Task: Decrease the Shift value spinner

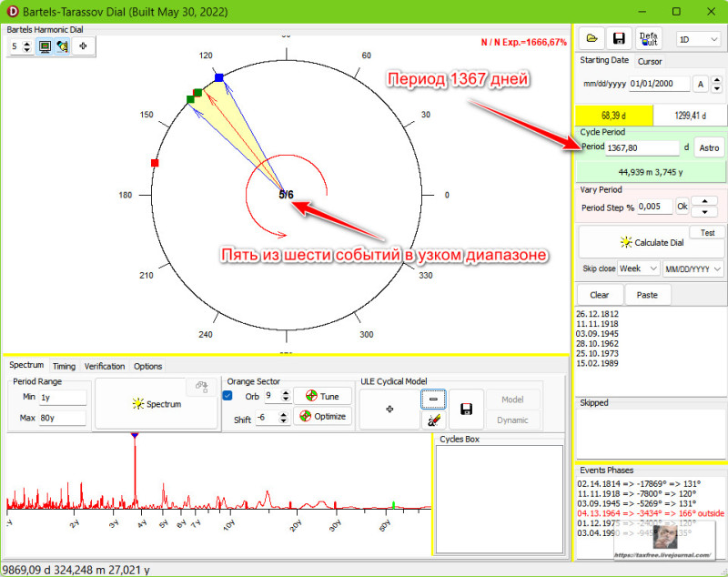Action: pos(283,421)
